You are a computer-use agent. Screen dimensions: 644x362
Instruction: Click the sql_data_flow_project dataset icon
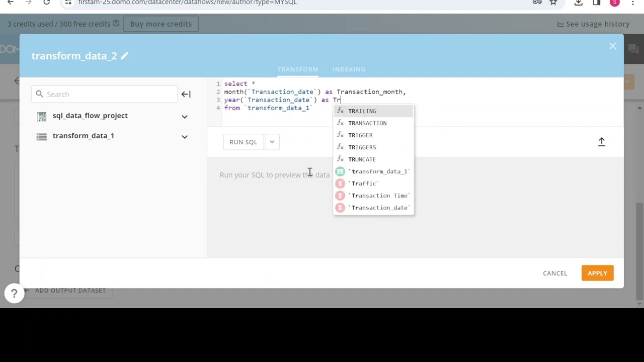click(42, 116)
